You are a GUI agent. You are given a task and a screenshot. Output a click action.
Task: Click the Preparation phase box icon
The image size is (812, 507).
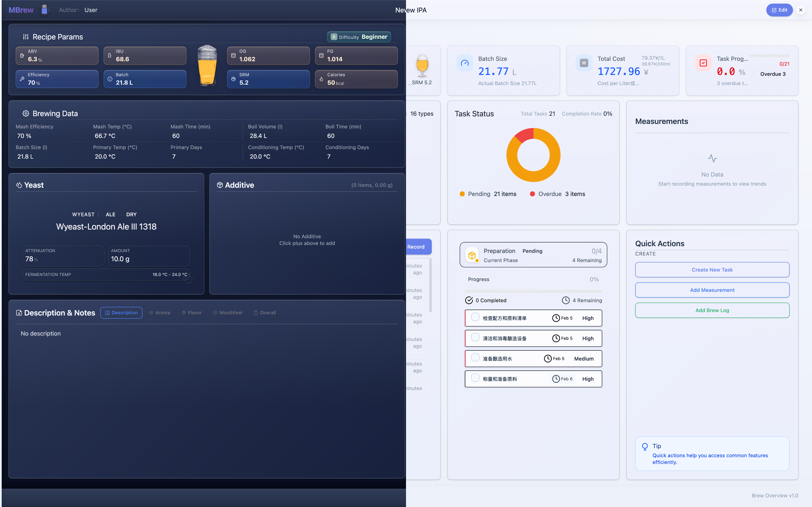(x=472, y=255)
